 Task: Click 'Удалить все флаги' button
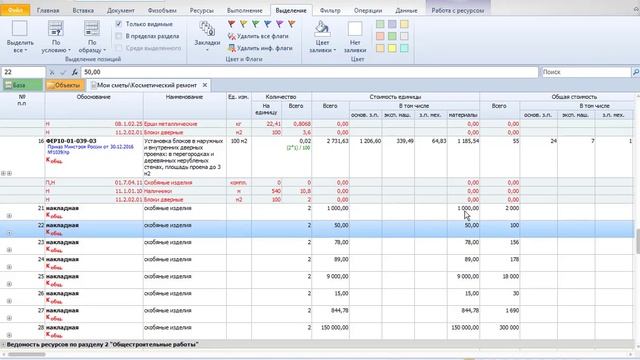coord(258,36)
